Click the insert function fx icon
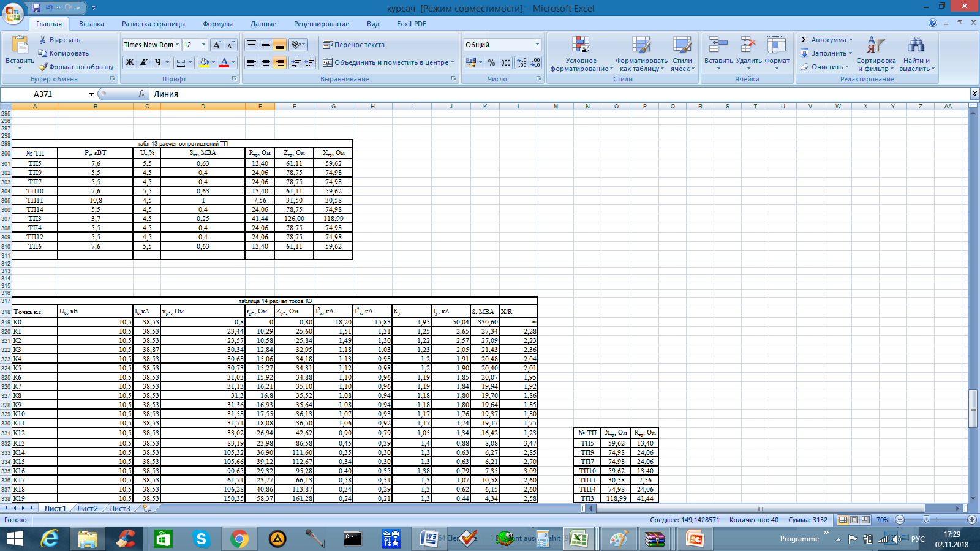 [x=142, y=94]
